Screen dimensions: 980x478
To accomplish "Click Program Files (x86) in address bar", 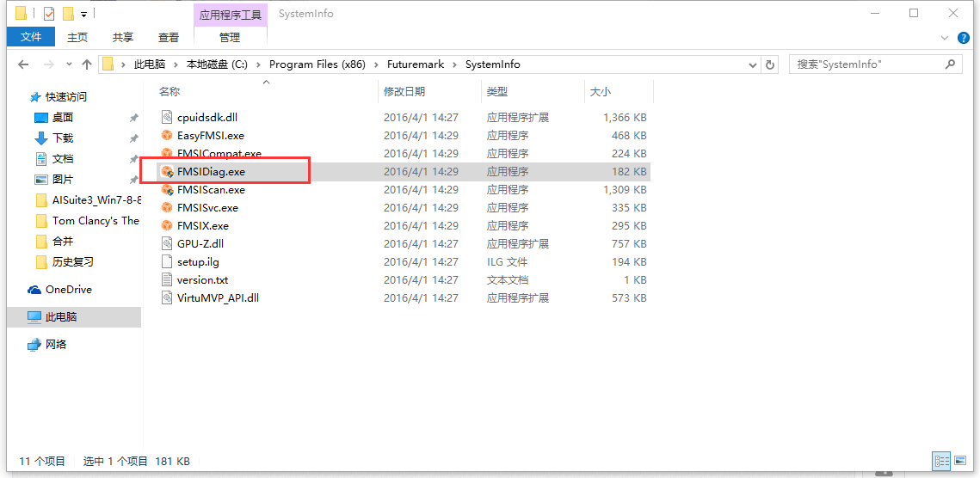I will (317, 64).
